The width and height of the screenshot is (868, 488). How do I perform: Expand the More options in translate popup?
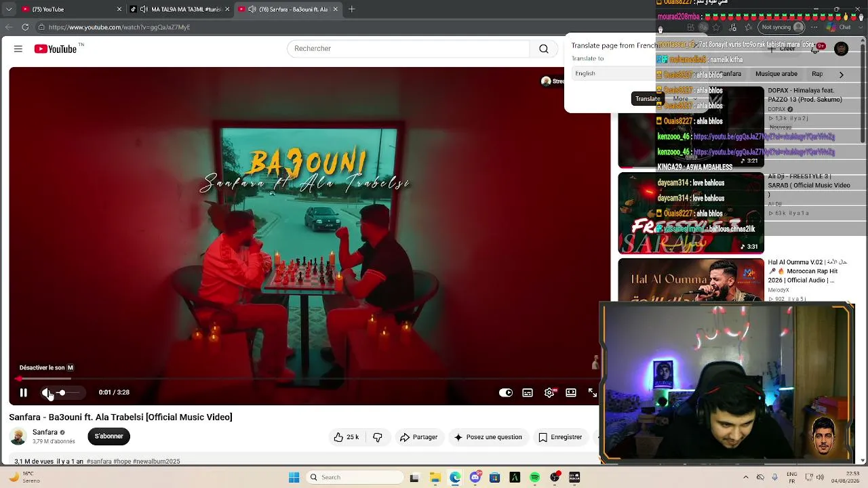click(x=684, y=99)
